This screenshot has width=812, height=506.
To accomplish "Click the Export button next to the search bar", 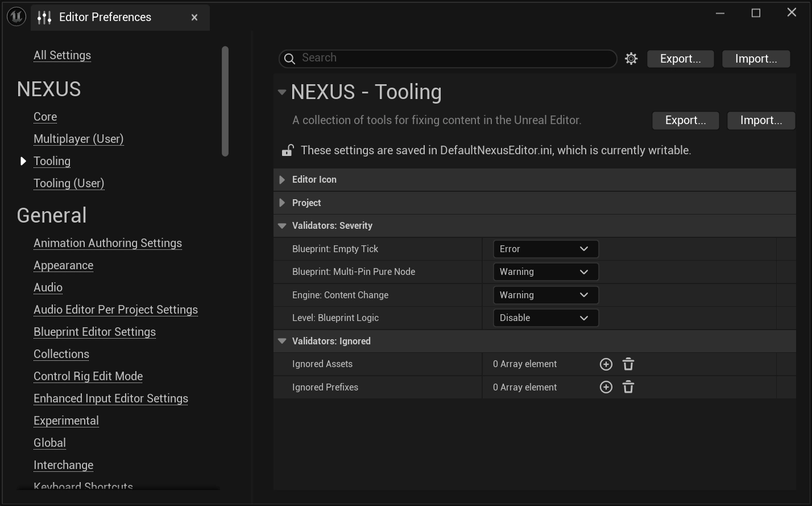I will tap(680, 59).
